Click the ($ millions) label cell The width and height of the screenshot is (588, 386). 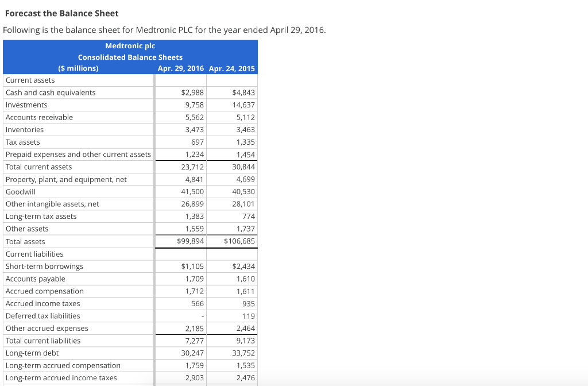(x=78, y=68)
